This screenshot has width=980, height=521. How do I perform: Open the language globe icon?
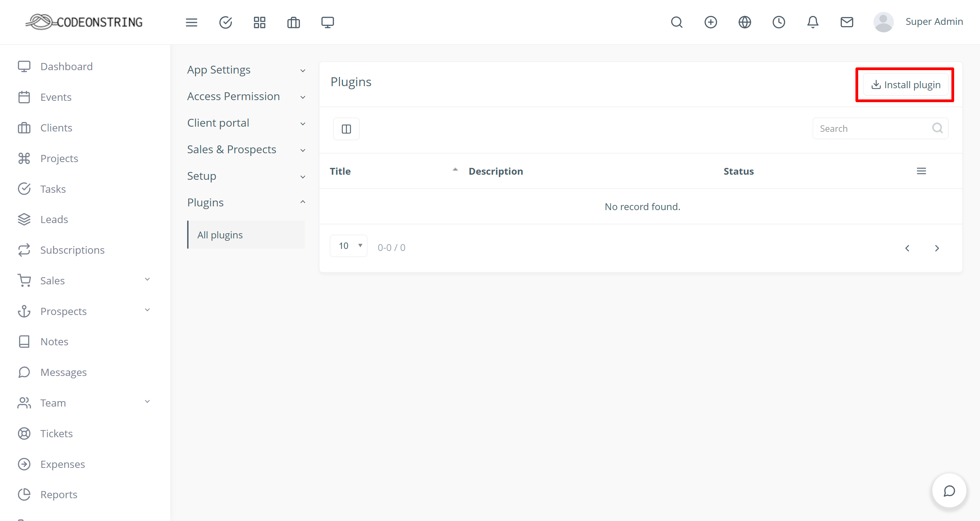click(x=745, y=22)
